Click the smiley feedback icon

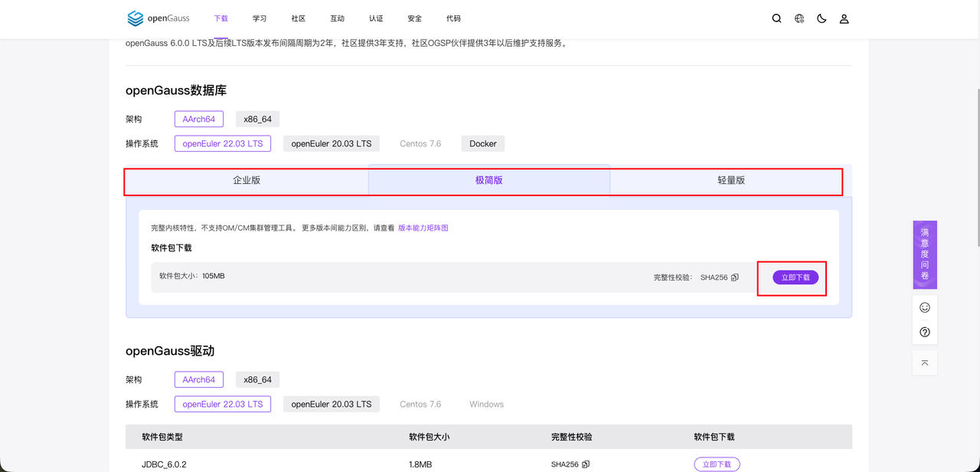925,307
